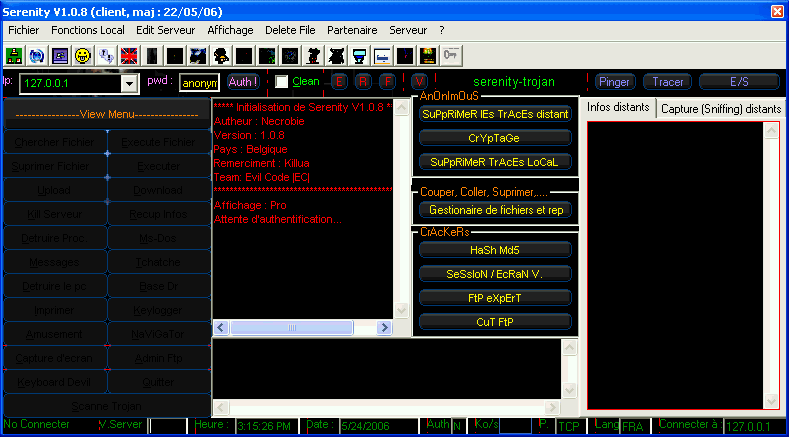Open the IP address dropdown
This screenshot has width=789, height=437.
(x=131, y=83)
